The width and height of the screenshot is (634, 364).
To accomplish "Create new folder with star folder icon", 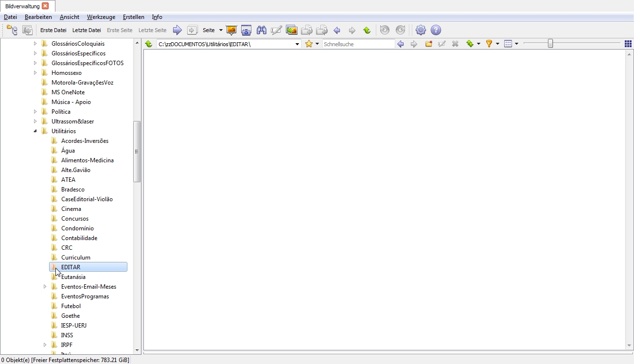I will click(x=428, y=44).
